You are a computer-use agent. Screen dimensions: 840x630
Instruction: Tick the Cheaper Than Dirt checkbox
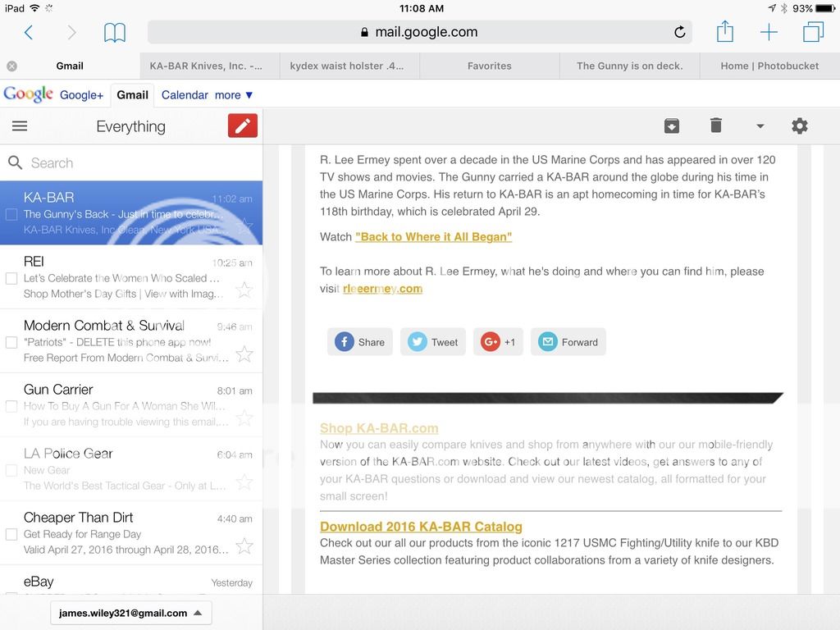coord(11,534)
